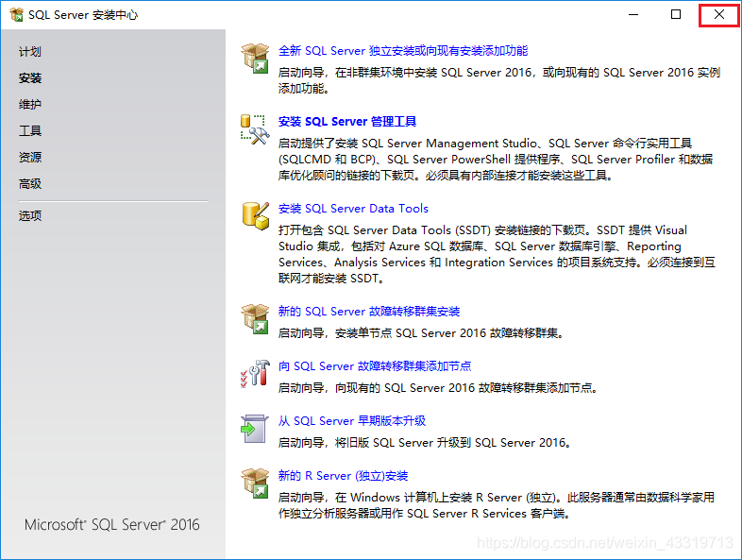The width and height of the screenshot is (742, 560).
Task: Click the new R Server standalone icon
Action: point(255,483)
